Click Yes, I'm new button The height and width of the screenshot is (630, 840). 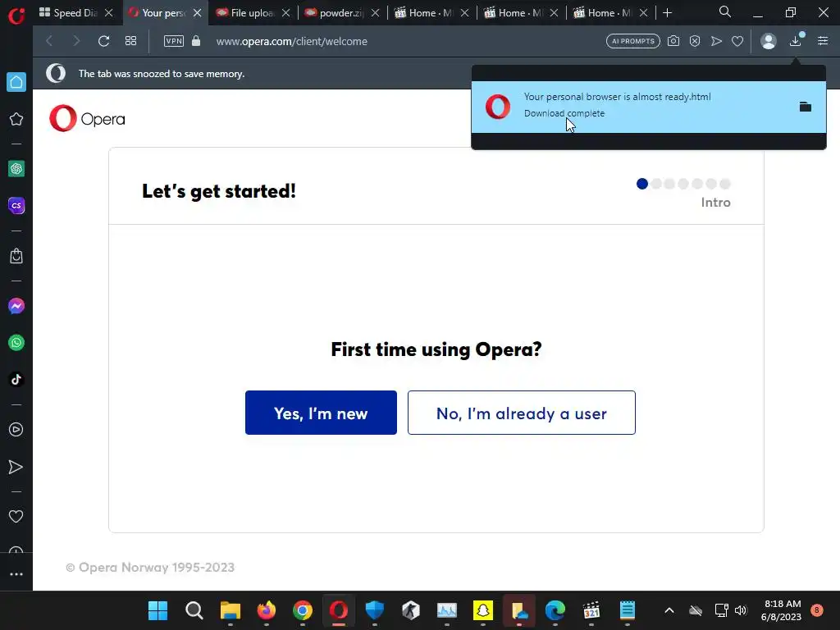(x=321, y=413)
